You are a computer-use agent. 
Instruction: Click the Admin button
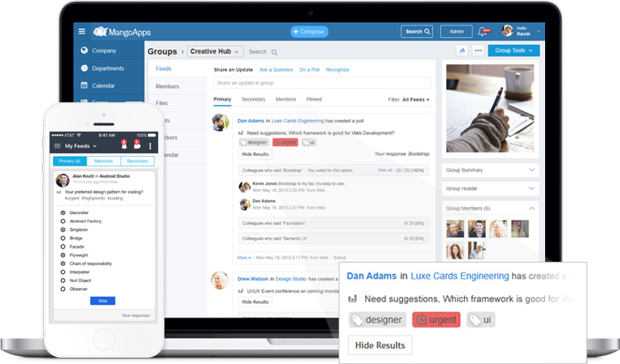click(x=456, y=31)
